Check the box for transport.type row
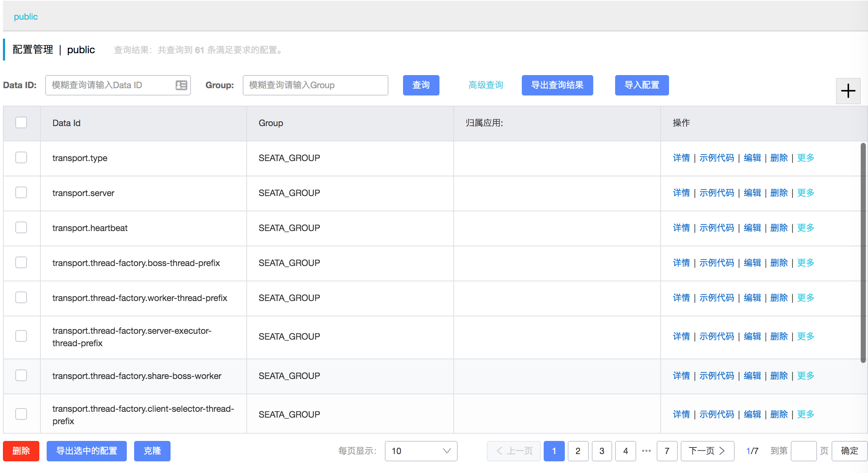Image resolution: width=868 pixels, height=473 pixels. 21,157
